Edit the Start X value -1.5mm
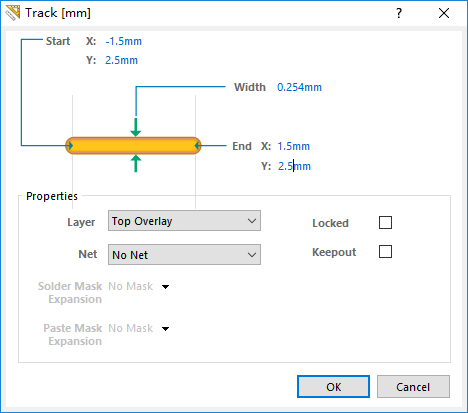Viewport: 468px width, 413px height. [x=123, y=41]
